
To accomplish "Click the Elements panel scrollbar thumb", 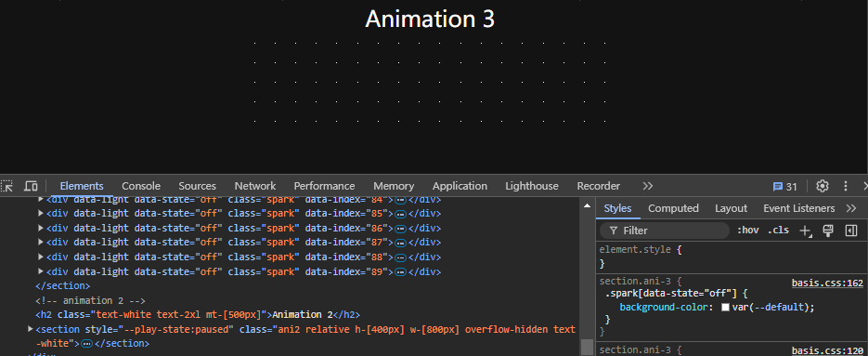I will 588,347.
